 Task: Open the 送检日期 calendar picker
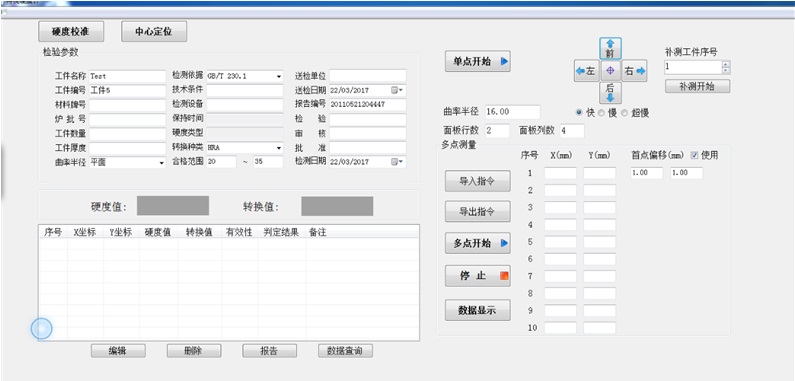click(396, 90)
